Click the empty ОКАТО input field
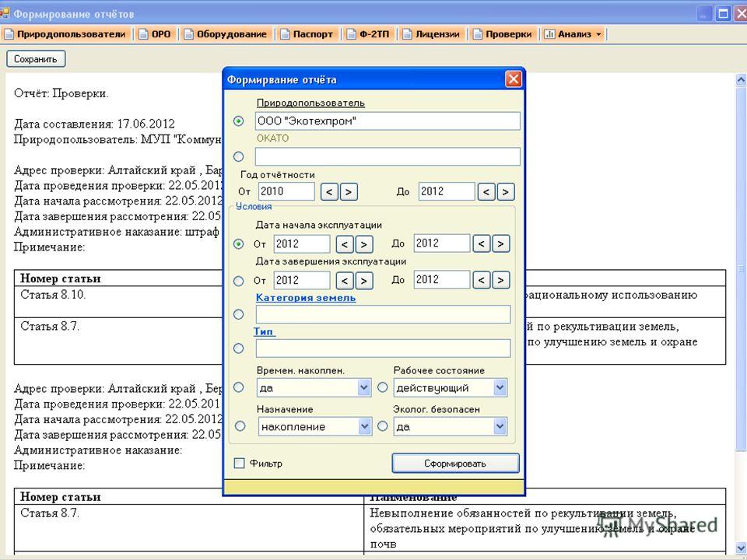747x560 pixels. (388, 156)
